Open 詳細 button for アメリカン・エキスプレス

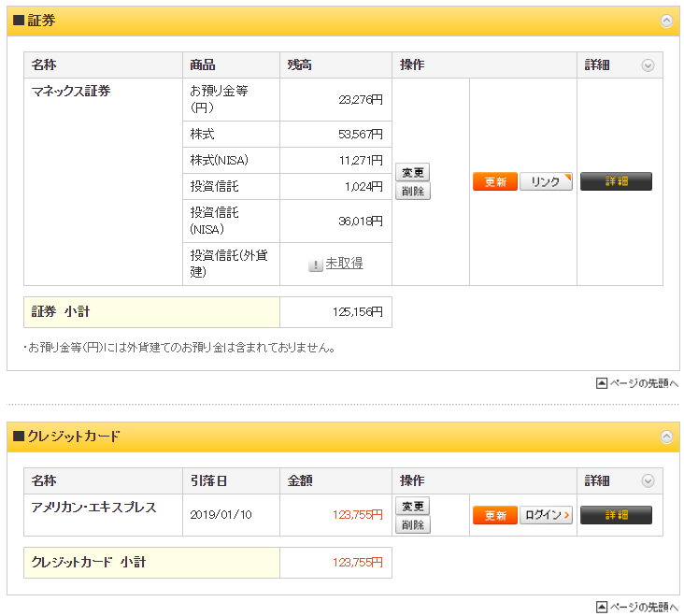(616, 515)
